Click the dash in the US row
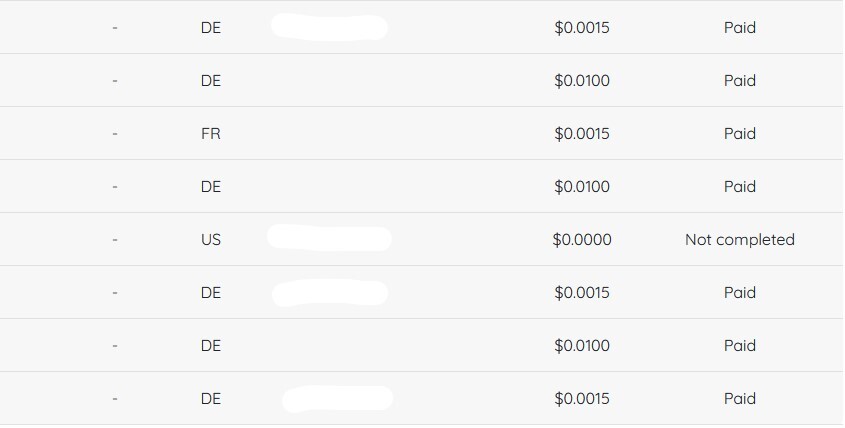The height and width of the screenshot is (428, 845). click(x=115, y=240)
